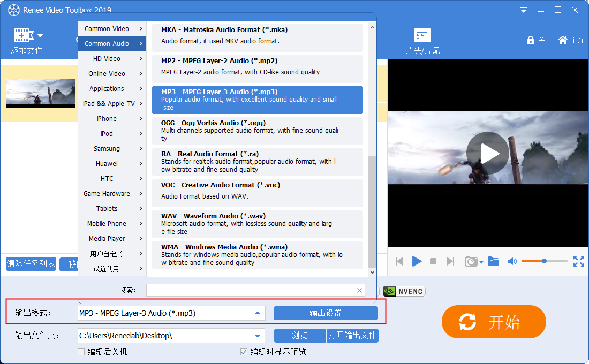Select the video thumbnail in task list
This screenshot has width=589, height=364.
pyautogui.click(x=41, y=93)
